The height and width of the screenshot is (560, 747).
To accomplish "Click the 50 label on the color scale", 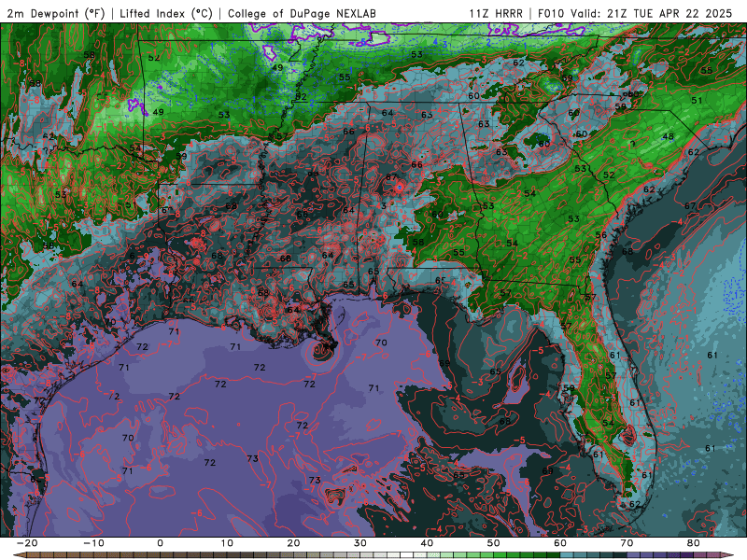I will (x=494, y=543).
